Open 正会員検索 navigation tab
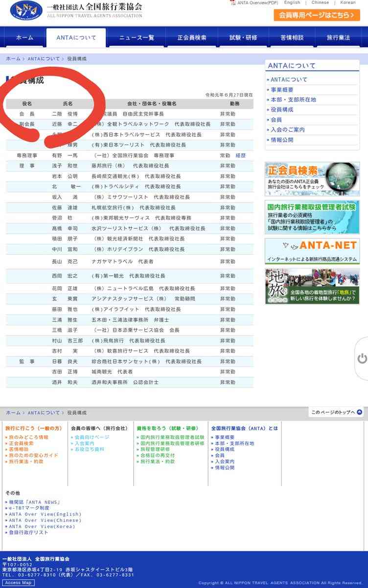The height and width of the screenshot is (588, 368). 192,38
